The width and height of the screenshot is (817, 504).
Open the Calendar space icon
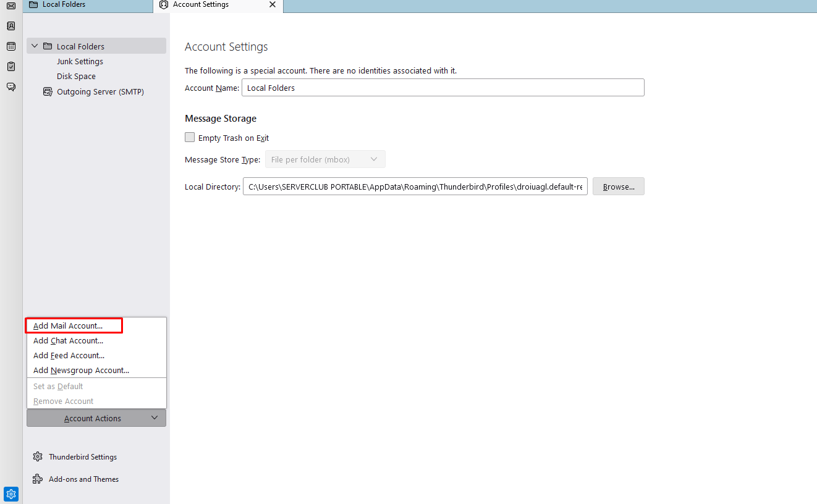click(11, 46)
